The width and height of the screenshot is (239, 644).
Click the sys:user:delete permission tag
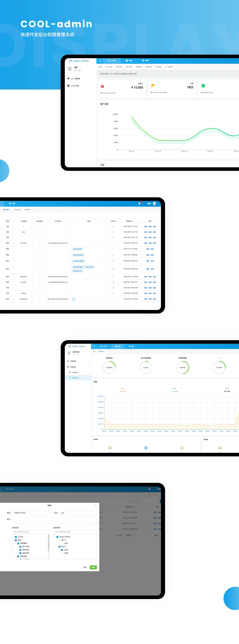pos(78,255)
